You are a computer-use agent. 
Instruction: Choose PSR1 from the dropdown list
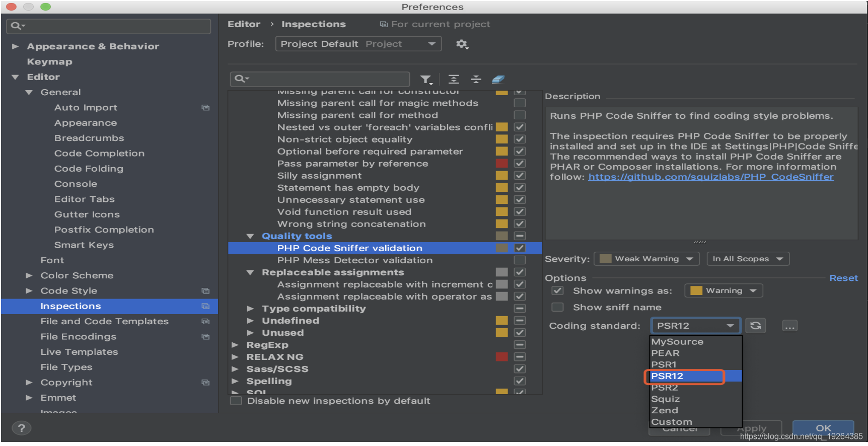pos(696,365)
